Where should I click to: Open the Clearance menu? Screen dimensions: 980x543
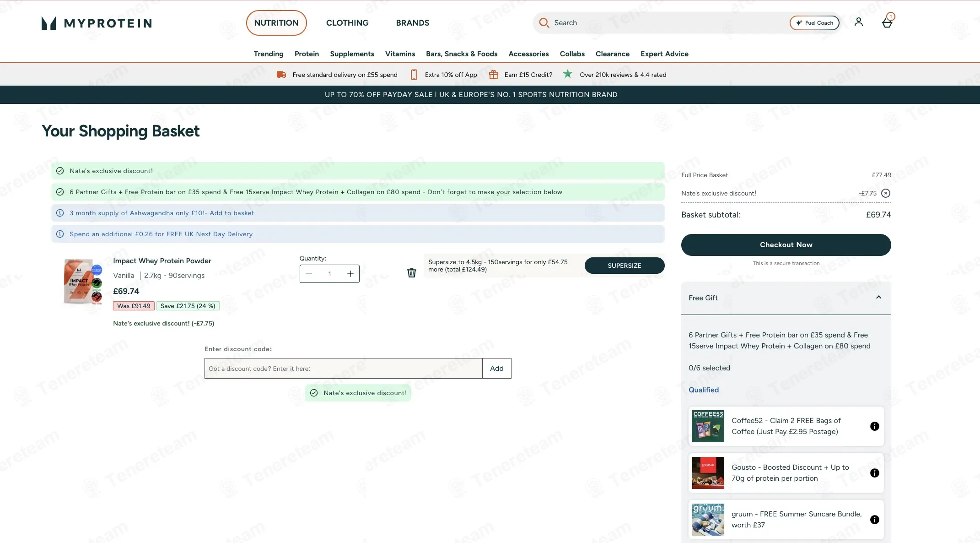point(612,54)
